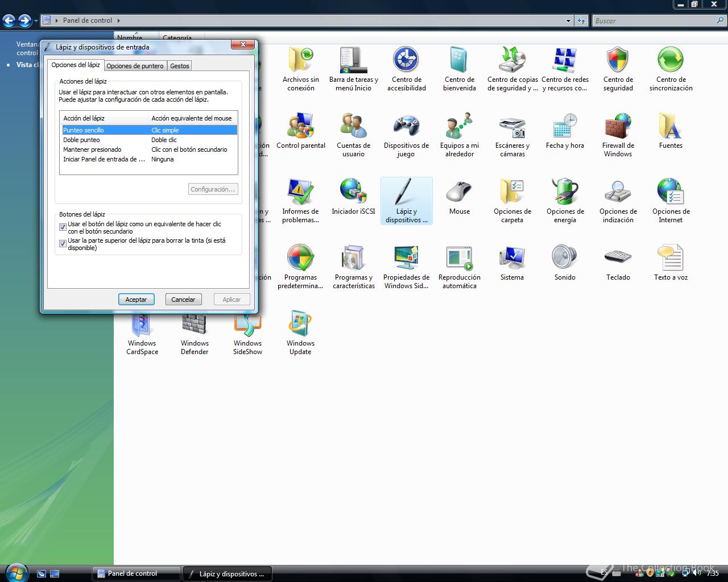Open Windows Update icon

[300, 333]
